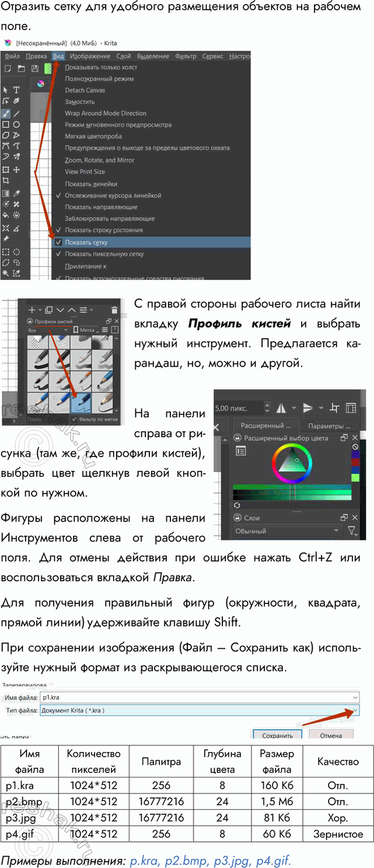Choose 'Полноэкранный режим' from Вид menu
374x868 pixels.
click(x=151, y=78)
